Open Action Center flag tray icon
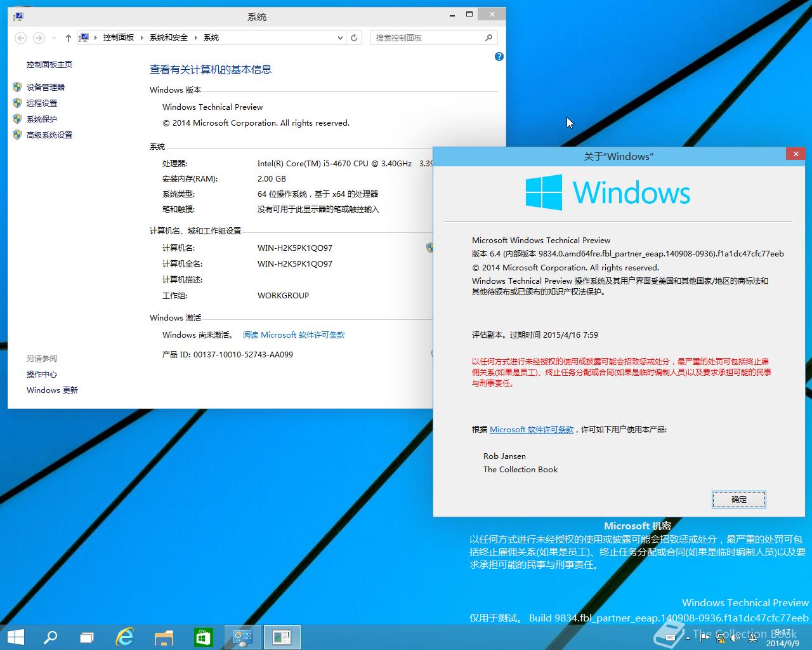This screenshot has width=812, height=650. coord(705,638)
